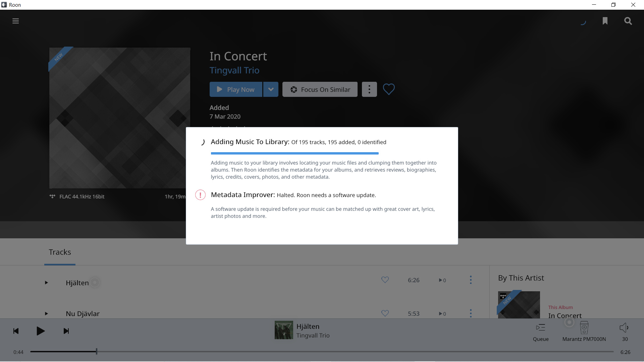This screenshot has height=362, width=644.
Task: Click the Nu Djävlar play count indicator
Action: click(x=442, y=314)
